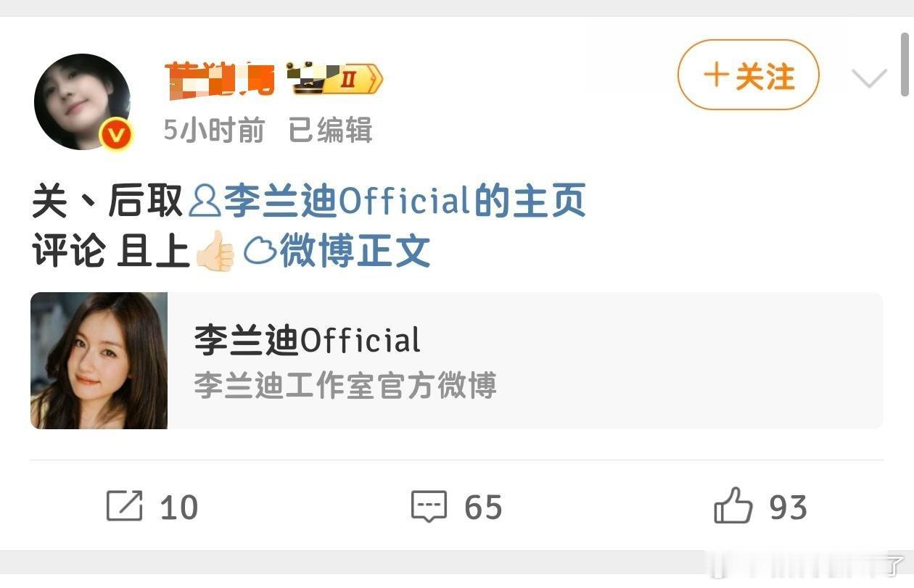This screenshot has height=588, width=914.
Task: Like the post with thumbs-up icon
Action: pos(733,505)
